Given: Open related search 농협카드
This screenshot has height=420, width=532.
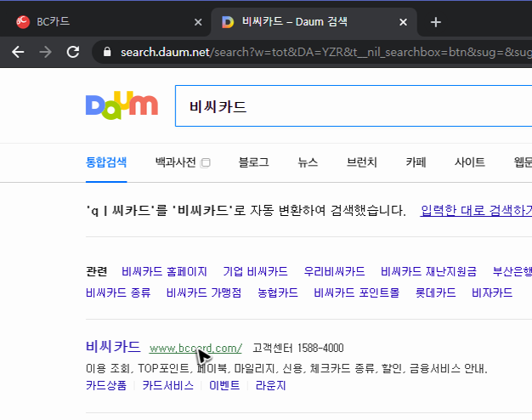Looking at the screenshot, I should 278,292.
